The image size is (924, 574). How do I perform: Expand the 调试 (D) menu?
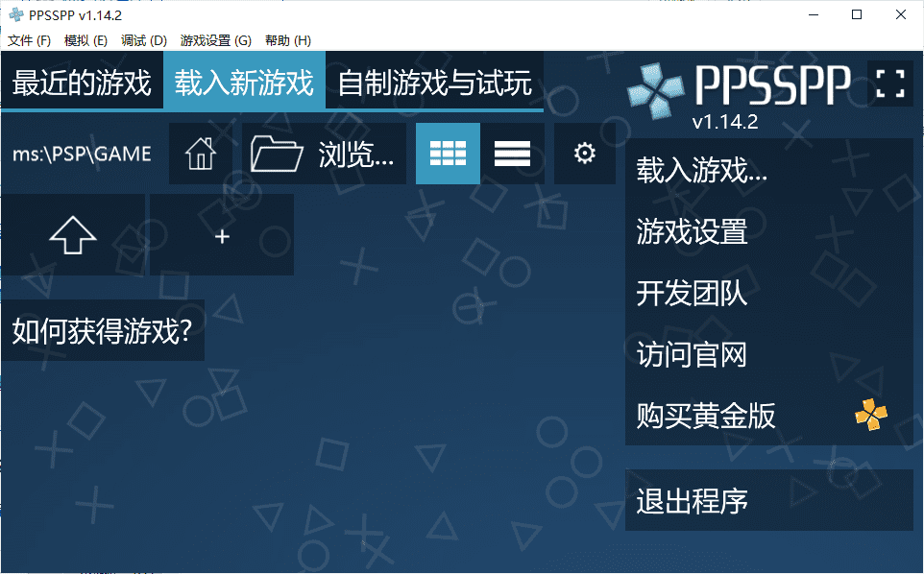144,40
